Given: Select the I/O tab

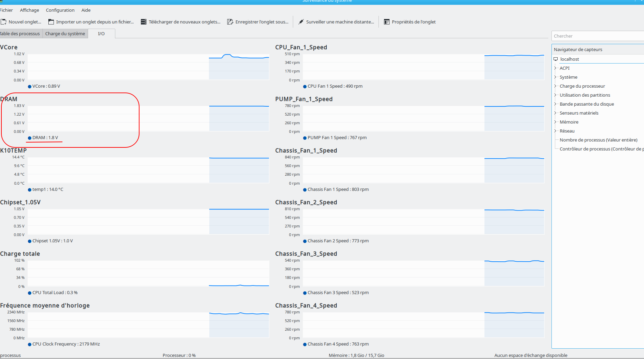Looking at the screenshot, I should pyautogui.click(x=101, y=33).
